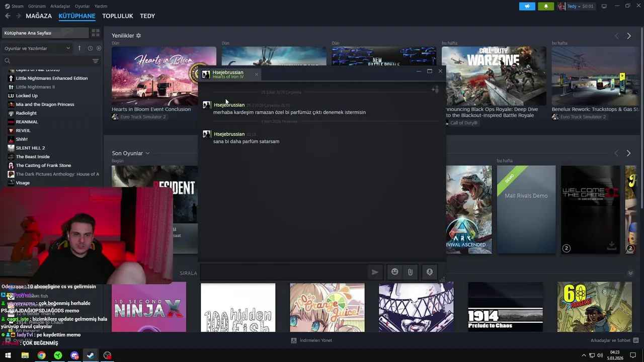Send chat message arrow button
This screenshot has height=362, width=644.
click(375, 272)
